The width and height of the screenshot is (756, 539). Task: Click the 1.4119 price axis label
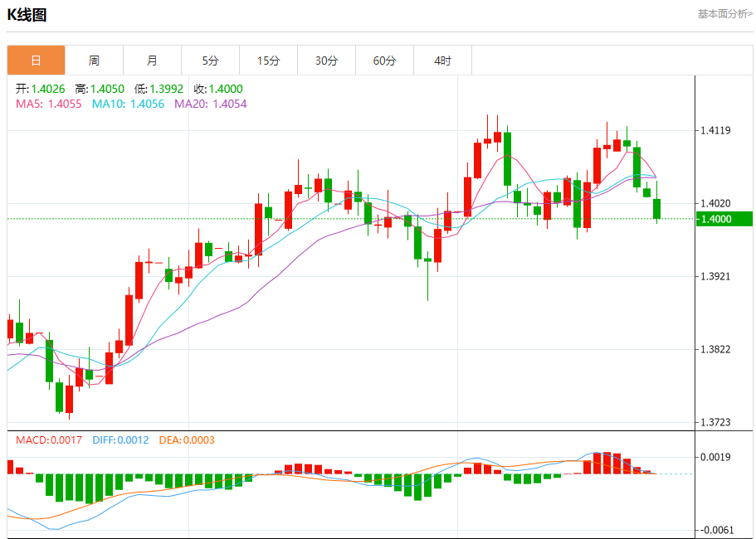click(715, 130)
